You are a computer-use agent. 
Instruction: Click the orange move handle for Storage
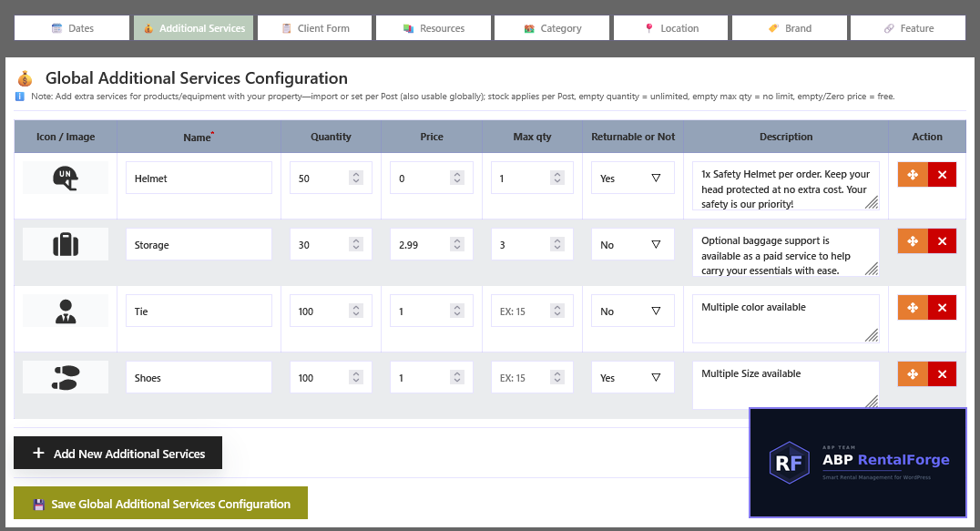[x=913, y=241]
